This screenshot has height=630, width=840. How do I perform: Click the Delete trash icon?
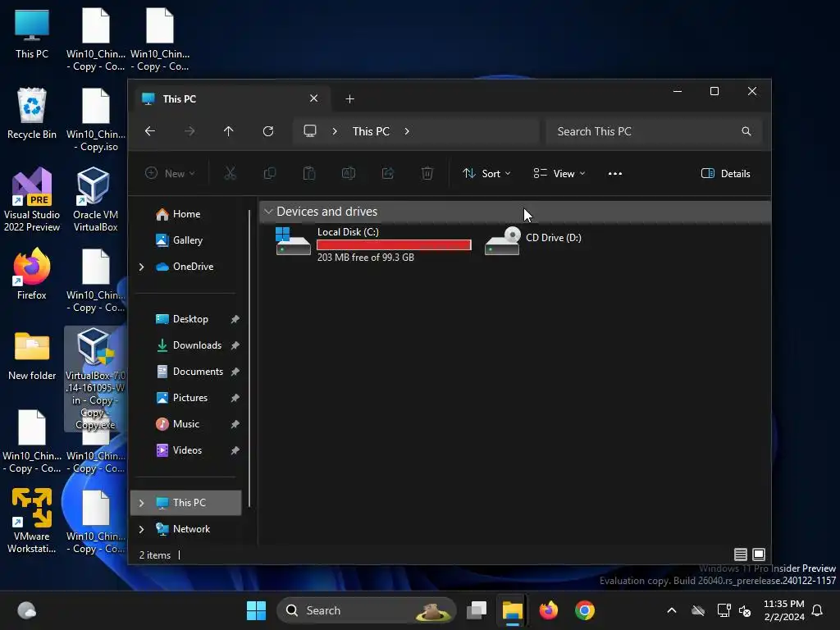click(x=427, y=174)
